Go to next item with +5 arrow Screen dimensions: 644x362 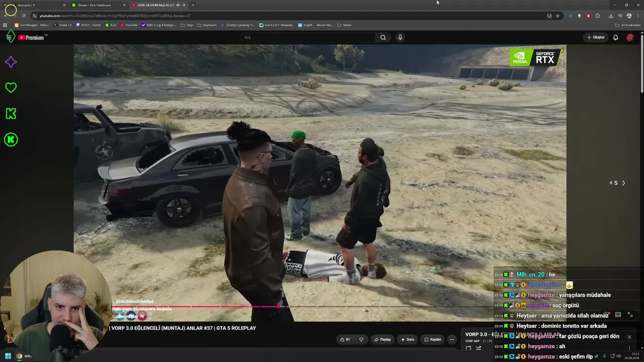coord(617,183)
